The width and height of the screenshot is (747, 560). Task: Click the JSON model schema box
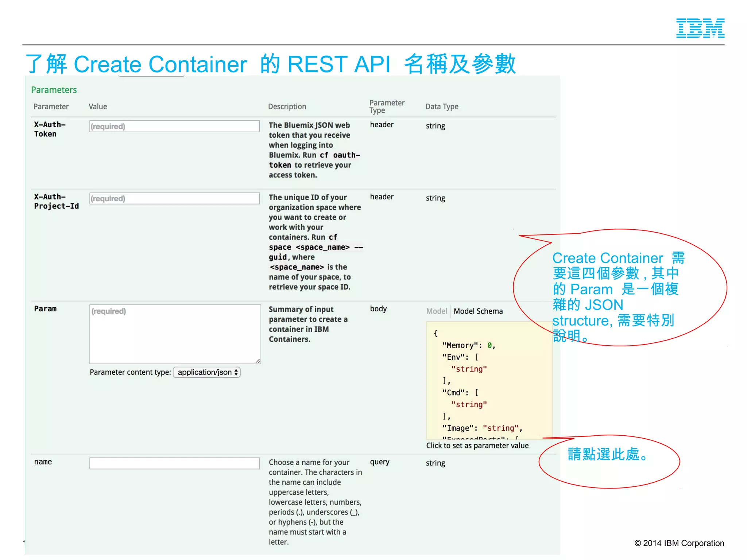click(x=489, y=381)
